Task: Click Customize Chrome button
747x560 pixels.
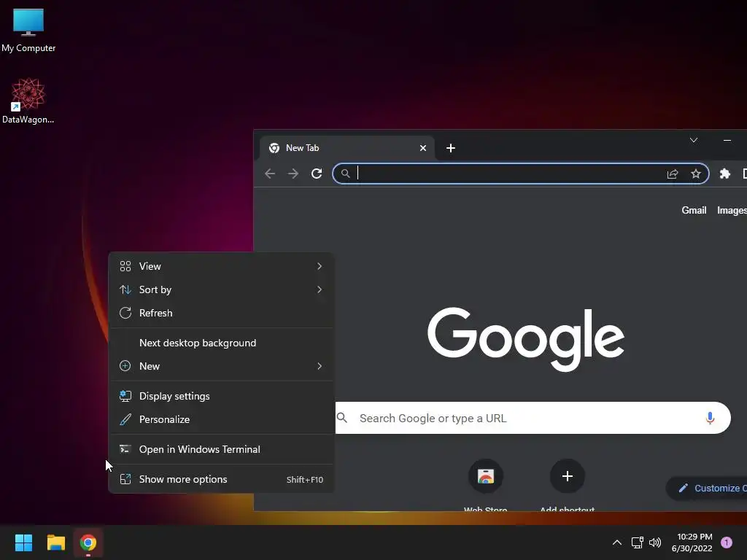Action: pos(707,488)
